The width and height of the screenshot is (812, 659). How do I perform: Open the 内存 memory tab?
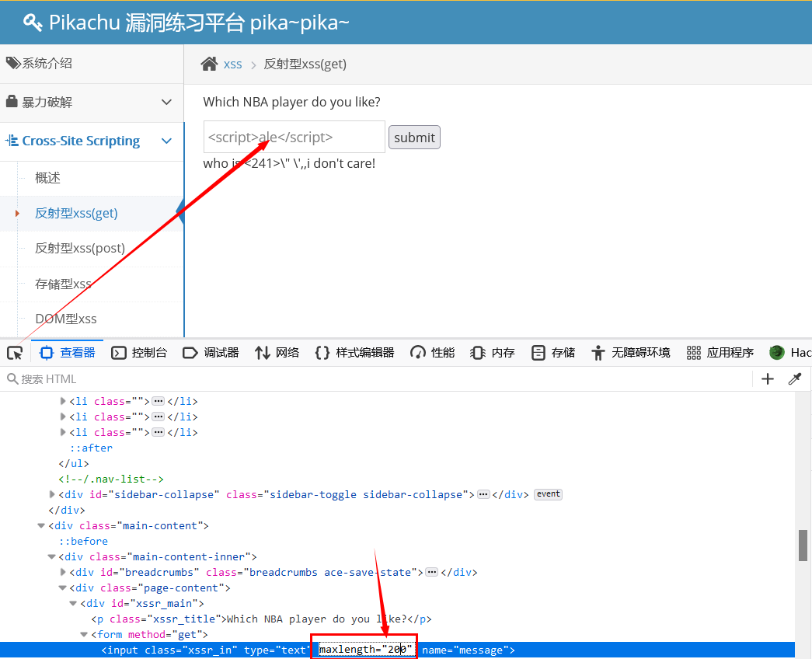pos(493,353)
